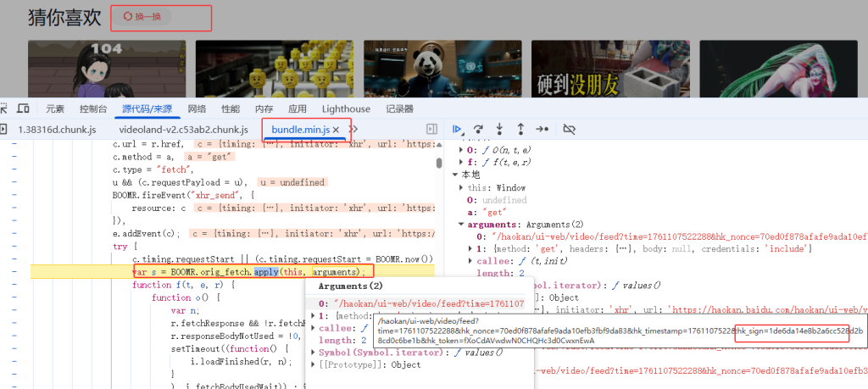Screen dimensions: 868x389
Task: Step over next function call
Action: (x=479, y=129)
